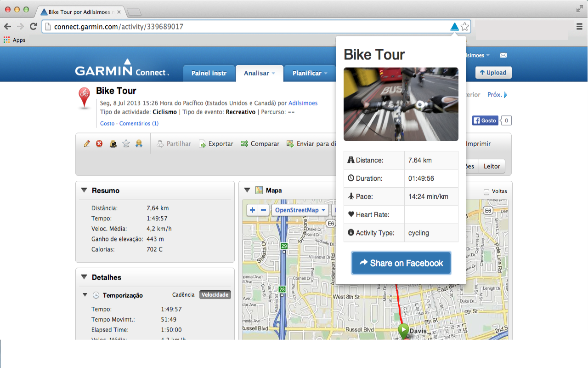Open a new browser tab

[x=134, y=12]
